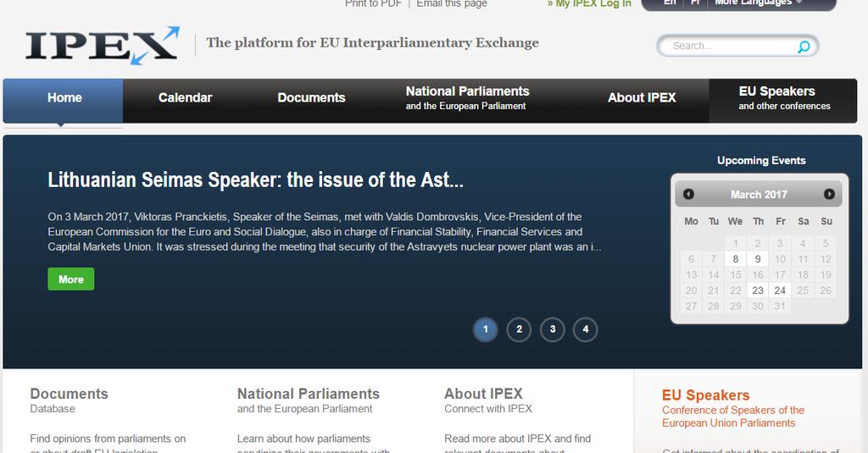Select March 23 in the calendar
This screenshot has height=453, width=868.
point(757,290)
